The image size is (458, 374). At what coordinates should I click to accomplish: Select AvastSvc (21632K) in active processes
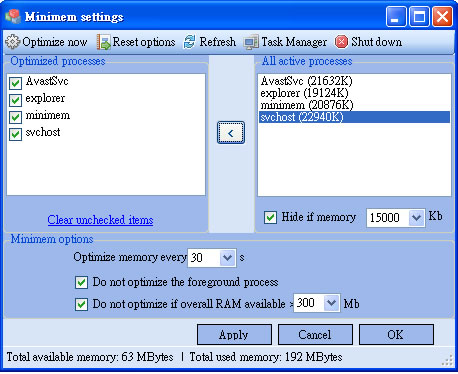354,81
